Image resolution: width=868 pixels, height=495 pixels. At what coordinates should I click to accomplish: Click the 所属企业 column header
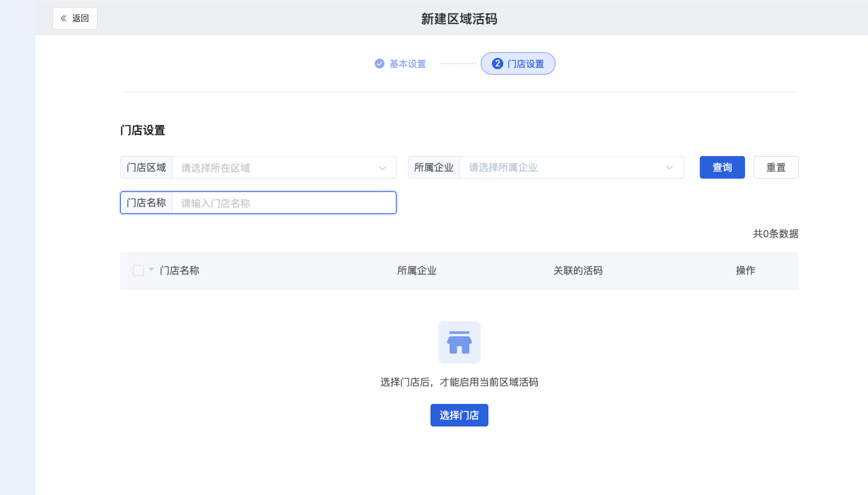(417, 270)
